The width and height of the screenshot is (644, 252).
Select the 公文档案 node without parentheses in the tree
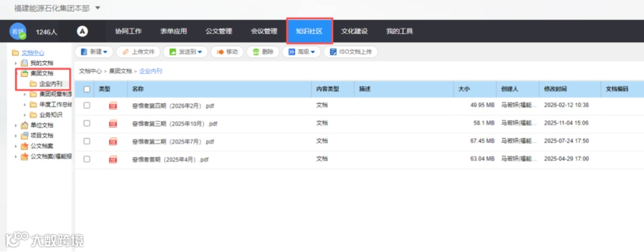click(x=42, y=146)
